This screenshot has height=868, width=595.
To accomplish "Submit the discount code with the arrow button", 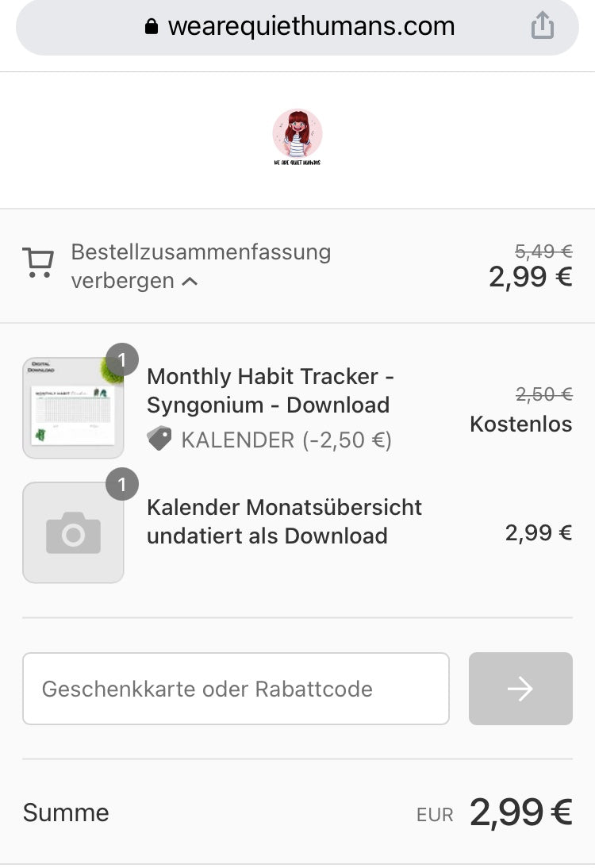I will (x=520, y=689).
